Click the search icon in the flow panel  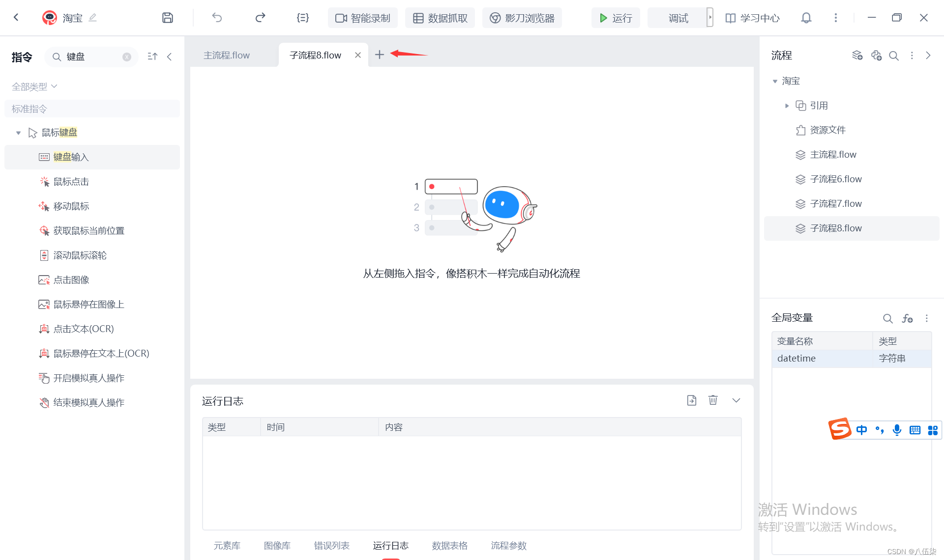(894, 56)
